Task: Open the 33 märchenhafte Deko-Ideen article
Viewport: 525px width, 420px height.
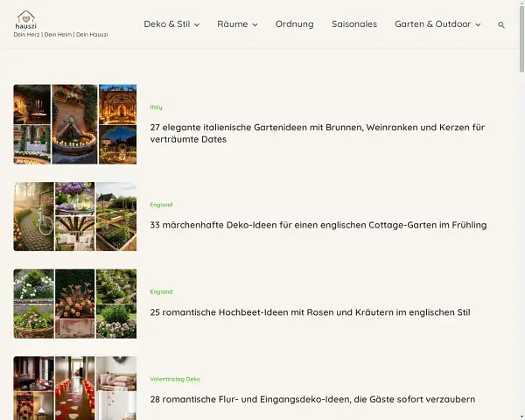Action: [x=318, y=225]
